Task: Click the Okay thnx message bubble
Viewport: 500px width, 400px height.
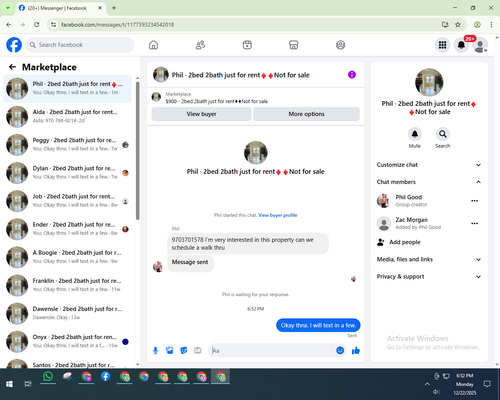Action: (318, 325)
